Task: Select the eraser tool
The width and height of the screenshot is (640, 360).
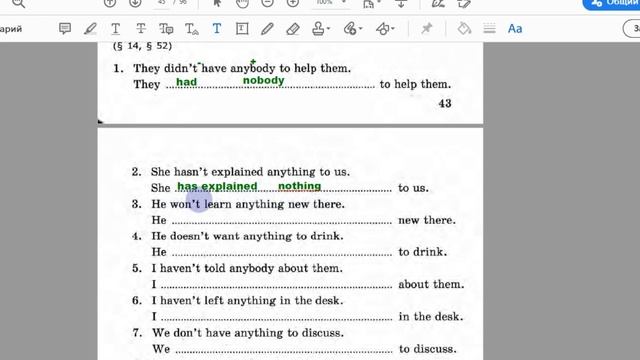Action: coord(293,29)
